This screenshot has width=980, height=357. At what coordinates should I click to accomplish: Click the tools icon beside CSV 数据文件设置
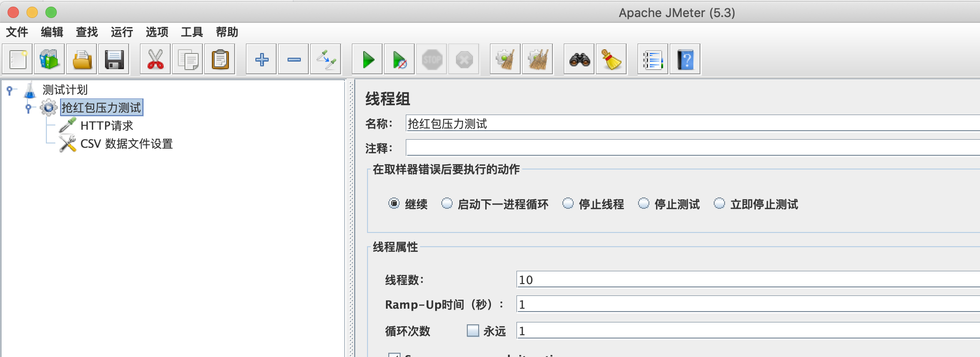pos(68,143)
